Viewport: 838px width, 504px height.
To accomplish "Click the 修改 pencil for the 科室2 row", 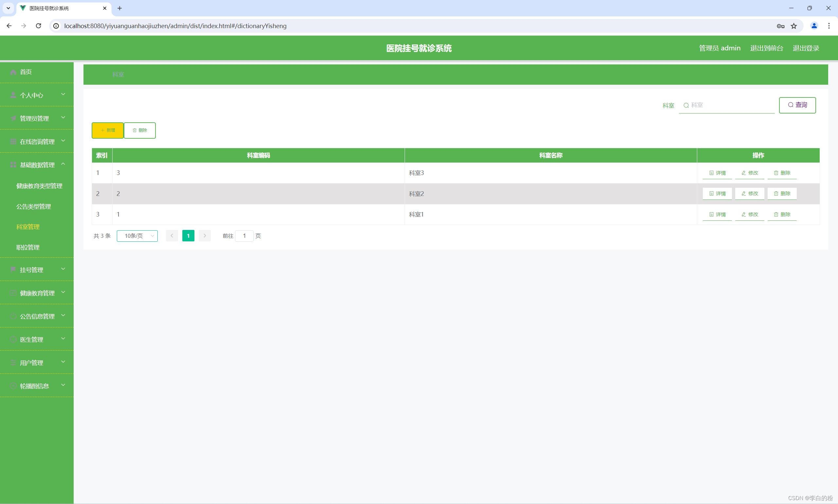I will (x=744, y=194).
